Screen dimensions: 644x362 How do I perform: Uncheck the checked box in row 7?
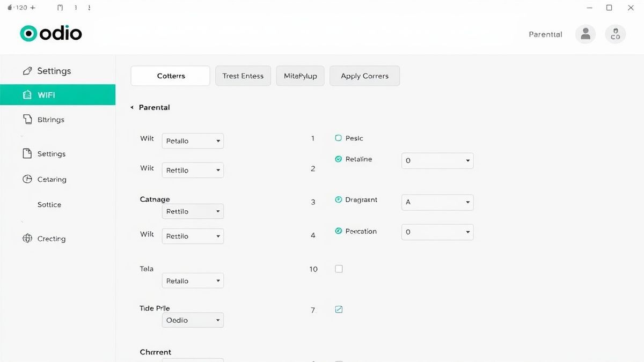[339, 309]
